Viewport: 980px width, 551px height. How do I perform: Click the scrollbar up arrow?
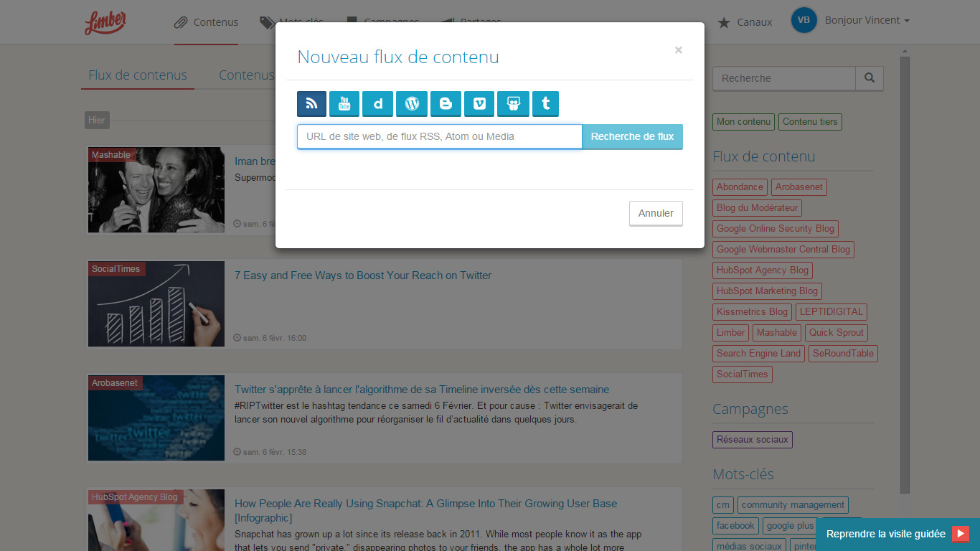click(x=905, y=51)
